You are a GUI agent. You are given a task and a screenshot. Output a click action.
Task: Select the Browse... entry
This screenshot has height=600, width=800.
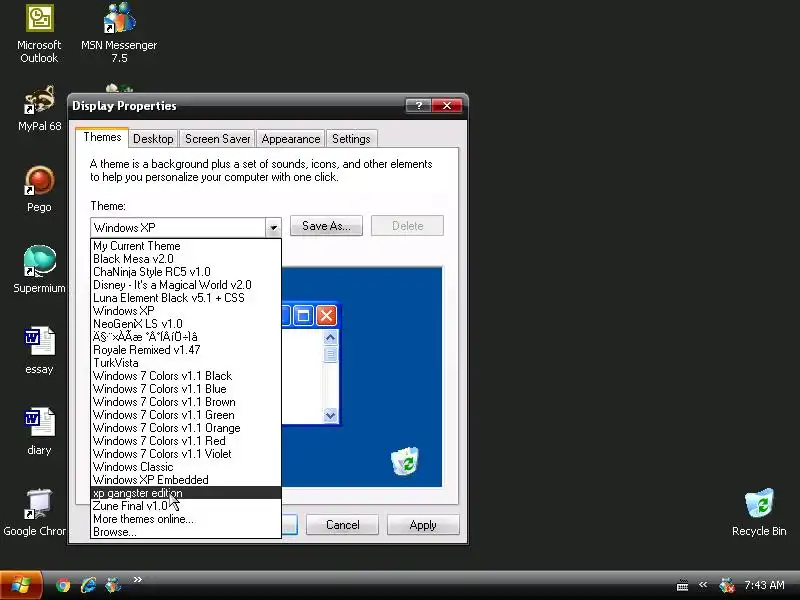pos(186,532)
